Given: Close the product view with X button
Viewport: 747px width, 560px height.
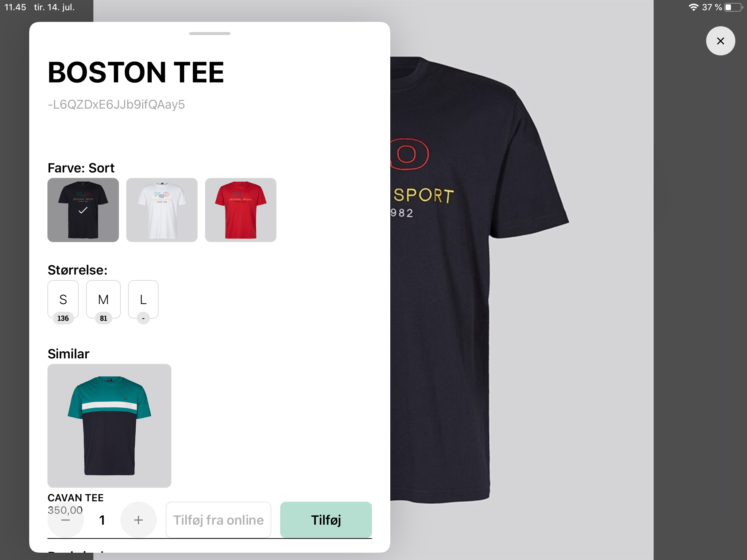Looking at the screenshot, I should coord(720,41).
